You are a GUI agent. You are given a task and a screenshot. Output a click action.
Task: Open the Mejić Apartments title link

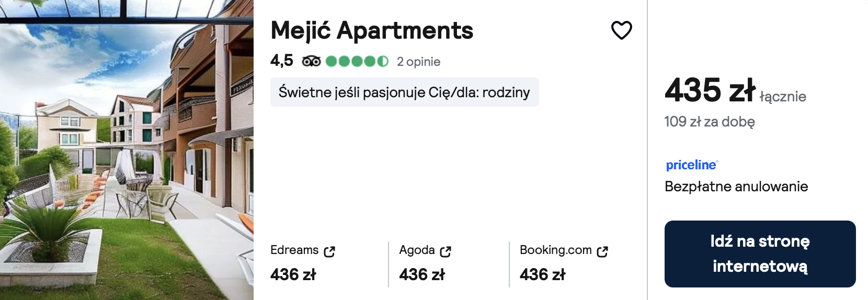(372, 30)
